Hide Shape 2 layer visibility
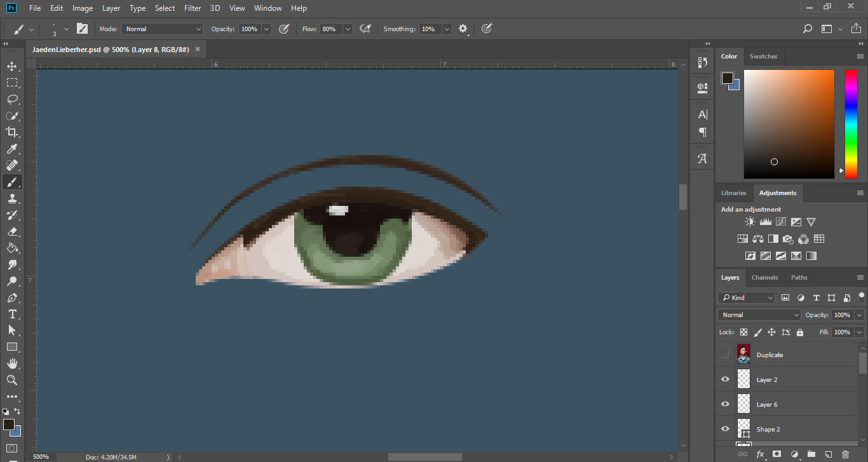 point(725,429)
